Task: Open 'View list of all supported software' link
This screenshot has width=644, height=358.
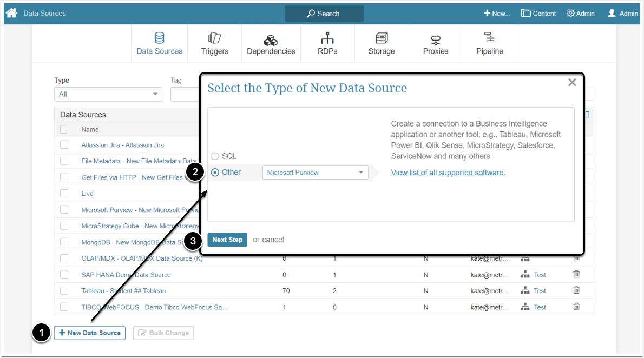Action: pyautogui.click(x=448, y=173)
